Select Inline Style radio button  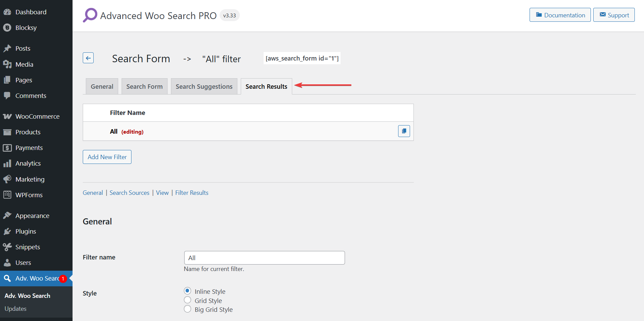(x=187, y=291)
